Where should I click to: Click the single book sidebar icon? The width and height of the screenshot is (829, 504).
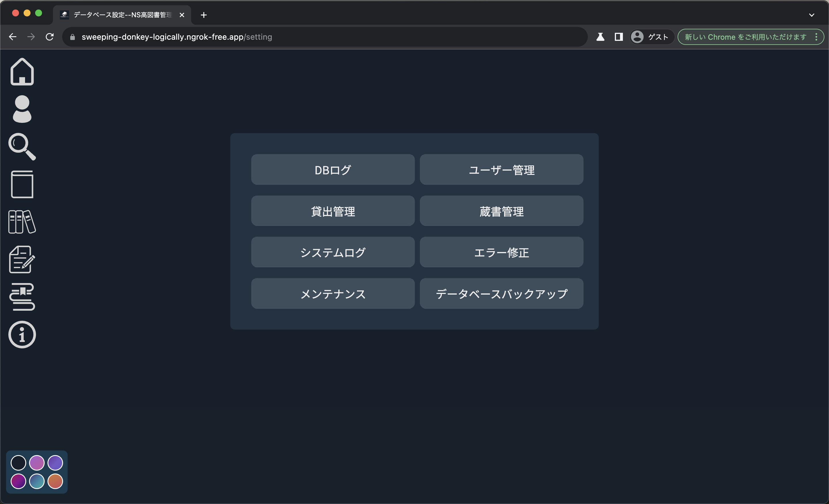(x=22, y=184)
